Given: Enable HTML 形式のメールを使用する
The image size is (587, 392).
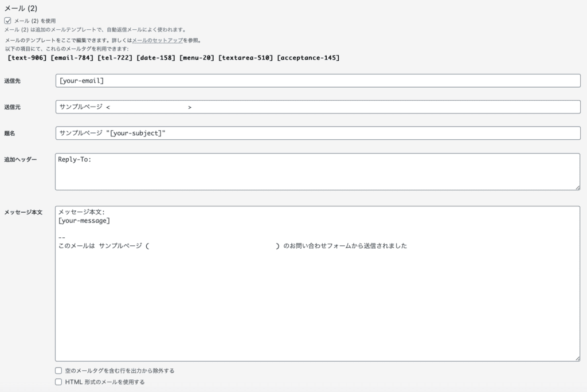Looking at the screenshot, I should pos(58,382).
